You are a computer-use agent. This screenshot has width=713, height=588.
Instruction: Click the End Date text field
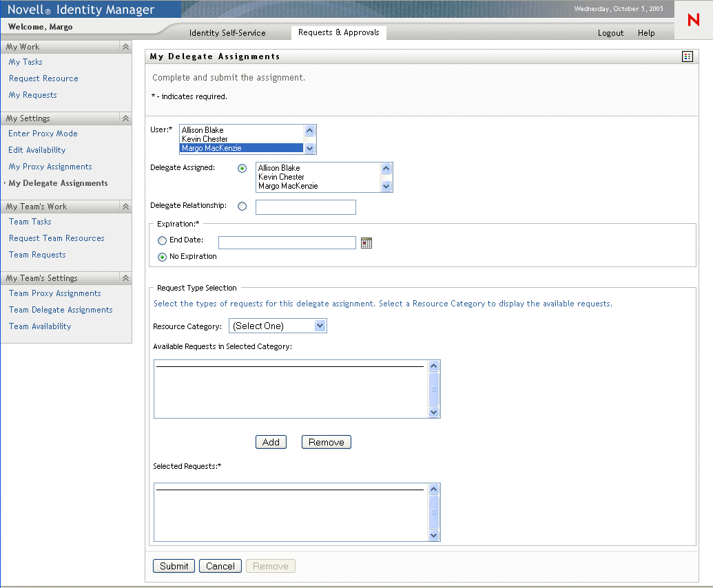[287, 242]
